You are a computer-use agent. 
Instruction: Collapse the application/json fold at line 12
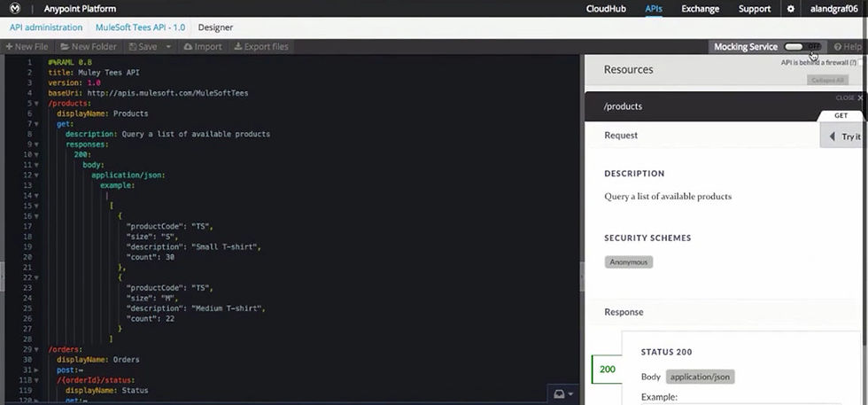[36, 175]
